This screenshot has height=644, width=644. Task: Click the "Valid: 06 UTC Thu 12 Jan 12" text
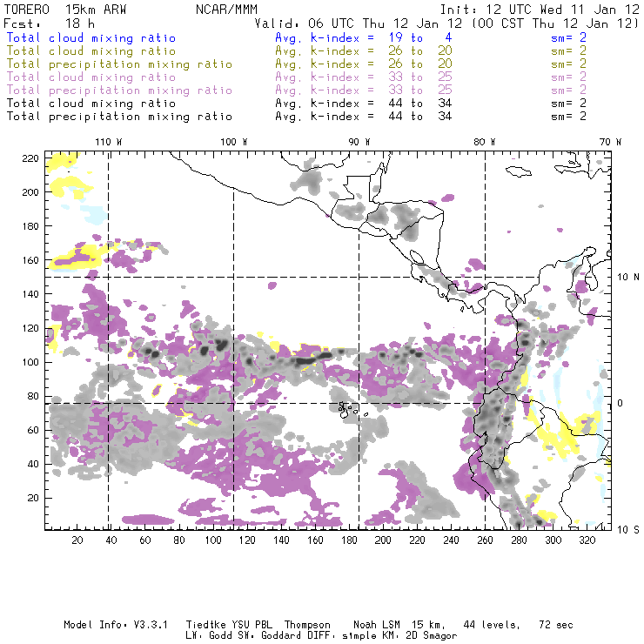coord(359,23)
